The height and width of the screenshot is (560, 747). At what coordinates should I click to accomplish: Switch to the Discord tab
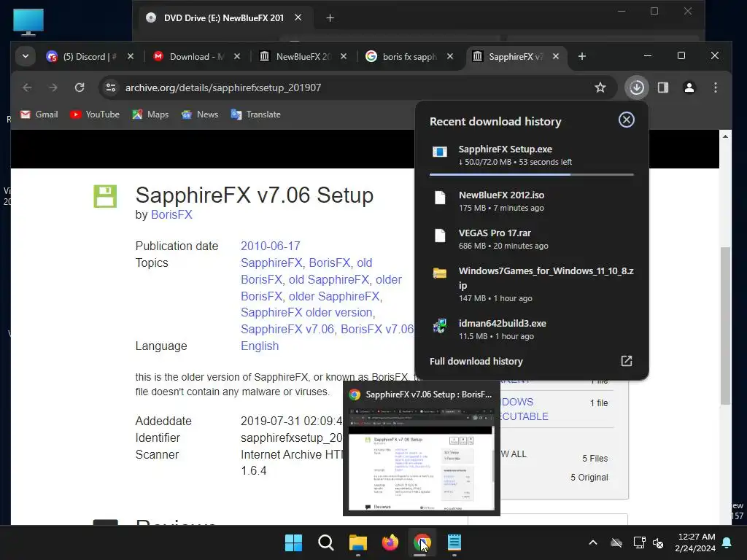[90, 57]
